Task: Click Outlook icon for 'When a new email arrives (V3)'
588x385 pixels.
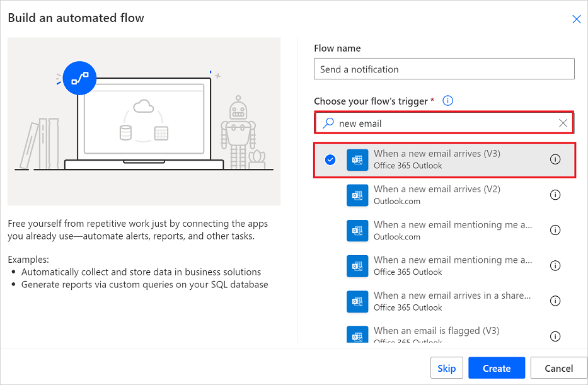Action: tap(357, 160)
